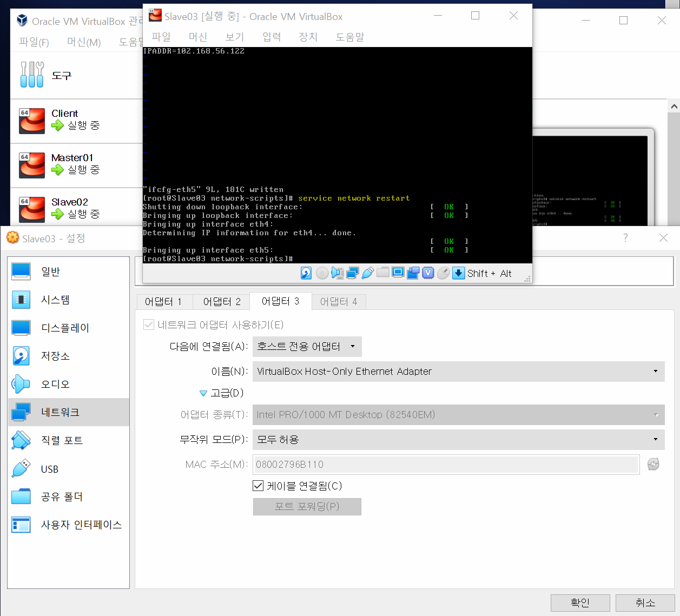Open the 이름 VirtualBox Host-Only Ethernet Adapter dropdown
The height and width of the screenshot is (616, 680).
[x=458, y=372]
